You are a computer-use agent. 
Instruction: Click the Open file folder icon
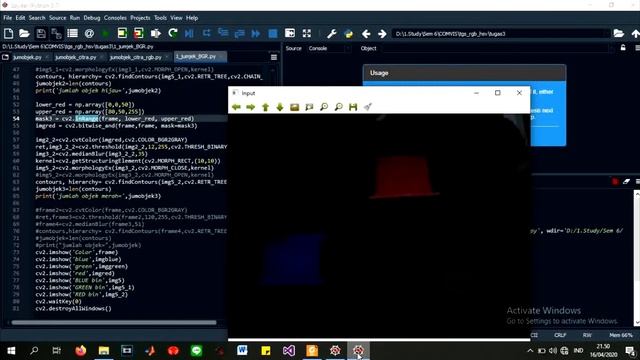(x=24, y=33)
